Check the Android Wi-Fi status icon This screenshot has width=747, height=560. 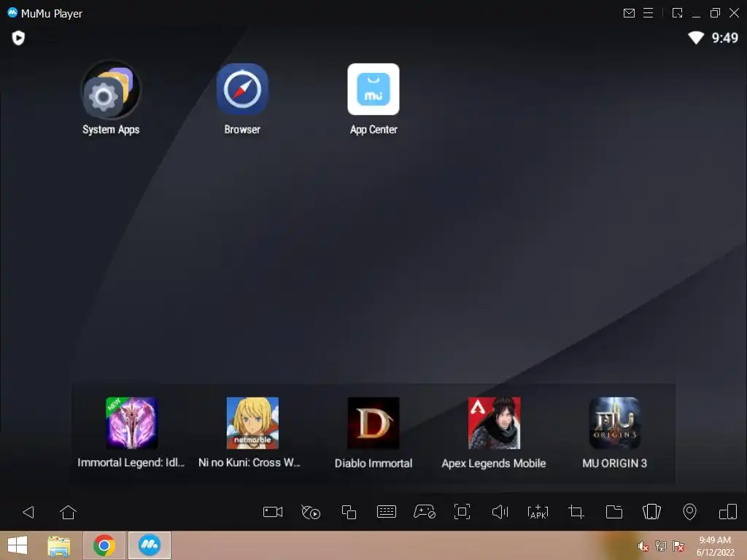coord(695,38)
